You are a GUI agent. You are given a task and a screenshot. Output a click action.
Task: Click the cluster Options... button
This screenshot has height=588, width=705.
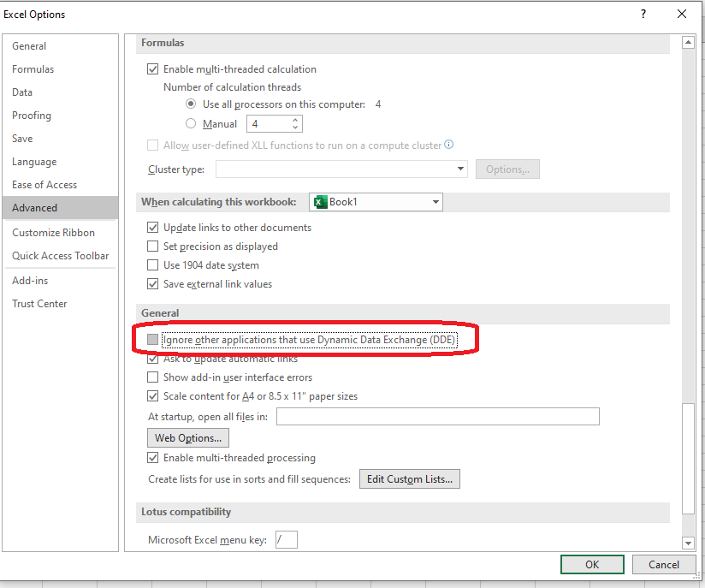click(x=507, y=169)
